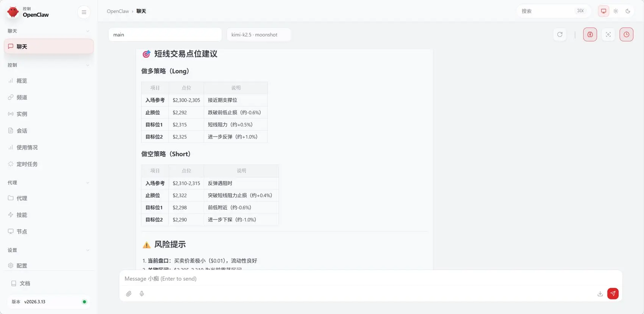Collapse the 设置 sidebar section
Image resolution: width=644 pixels, height=314 pixels.
(49, 250)
